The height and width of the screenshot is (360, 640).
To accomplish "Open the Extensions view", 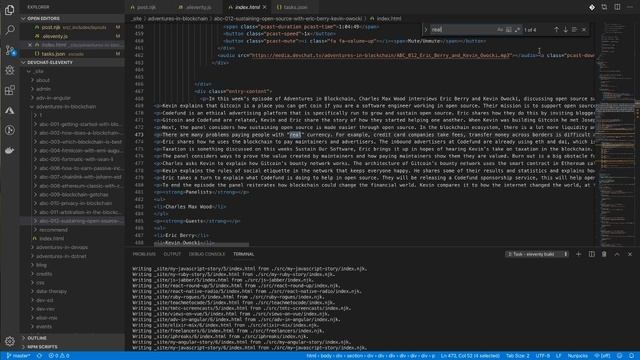I will [x=10, y=90].
